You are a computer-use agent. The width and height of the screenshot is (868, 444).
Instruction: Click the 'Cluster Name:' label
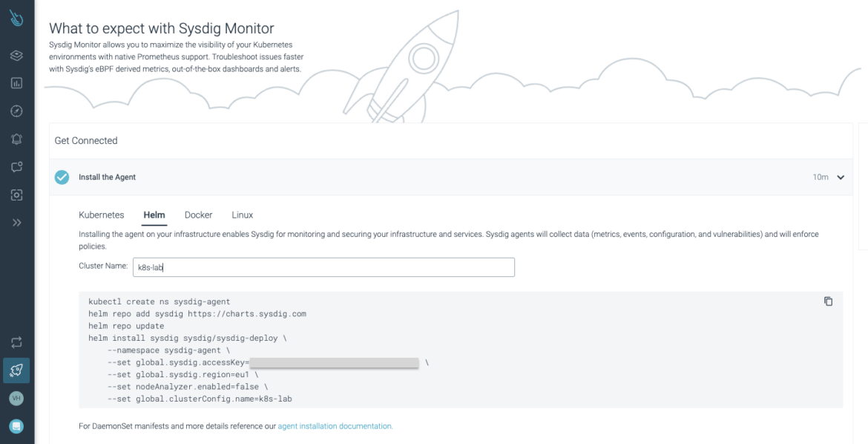103,266
